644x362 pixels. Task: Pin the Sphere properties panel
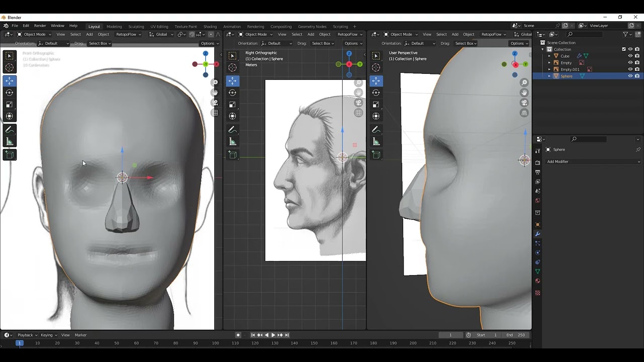tap(638, 149)
